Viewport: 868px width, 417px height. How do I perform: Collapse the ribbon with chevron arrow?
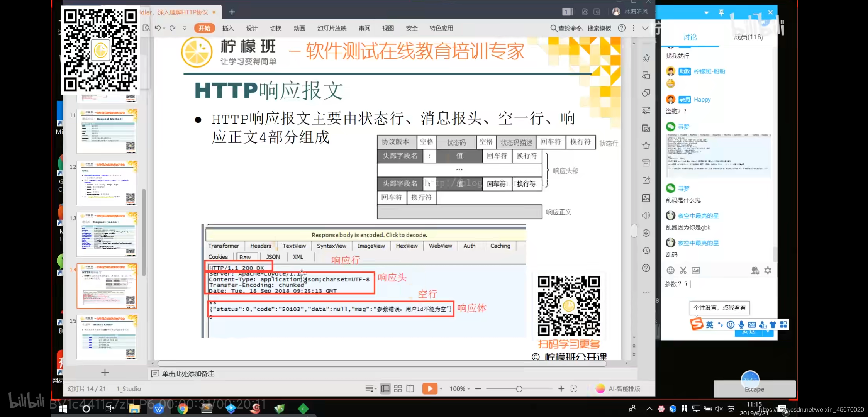[x=645, y=28]
